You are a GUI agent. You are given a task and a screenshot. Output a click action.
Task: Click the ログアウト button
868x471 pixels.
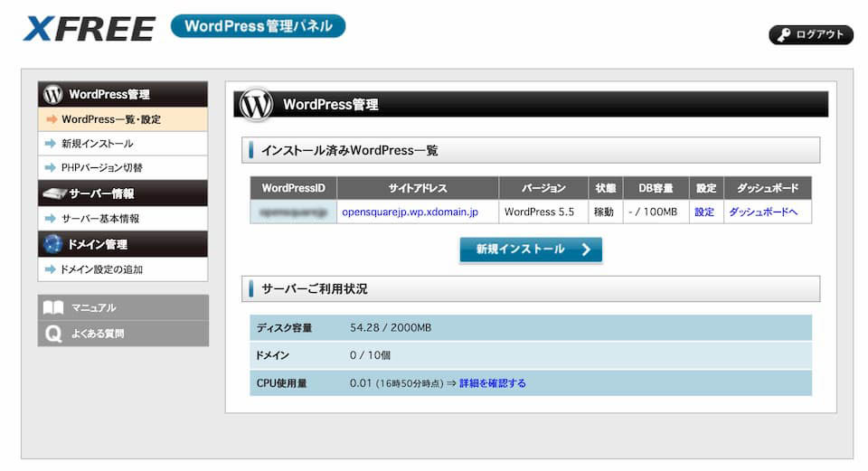(x=811, y=35)
